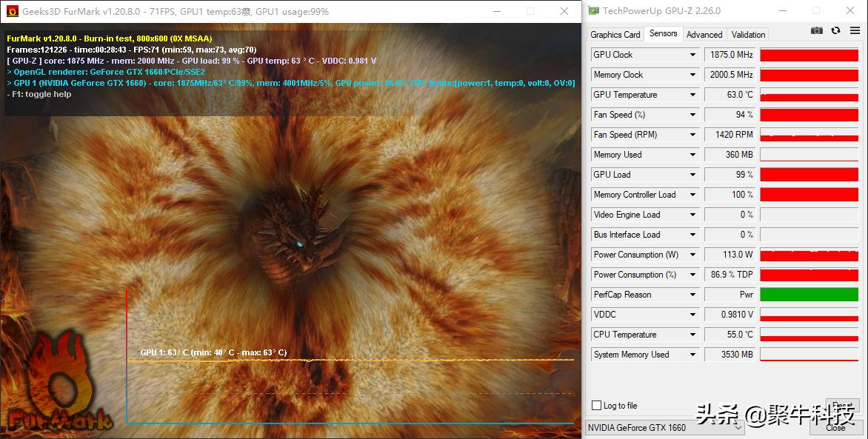Click the 86.9 % TDP value

coord(730,275)
